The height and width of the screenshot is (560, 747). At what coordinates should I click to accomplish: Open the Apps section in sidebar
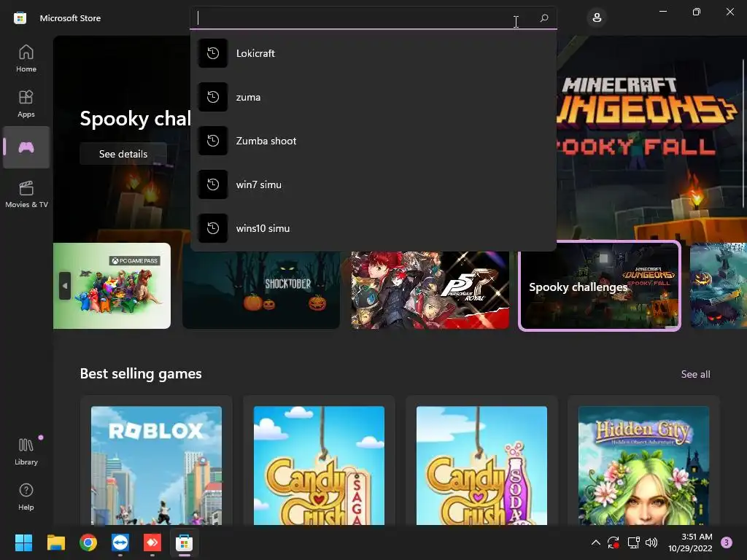(x=26, y=104)
